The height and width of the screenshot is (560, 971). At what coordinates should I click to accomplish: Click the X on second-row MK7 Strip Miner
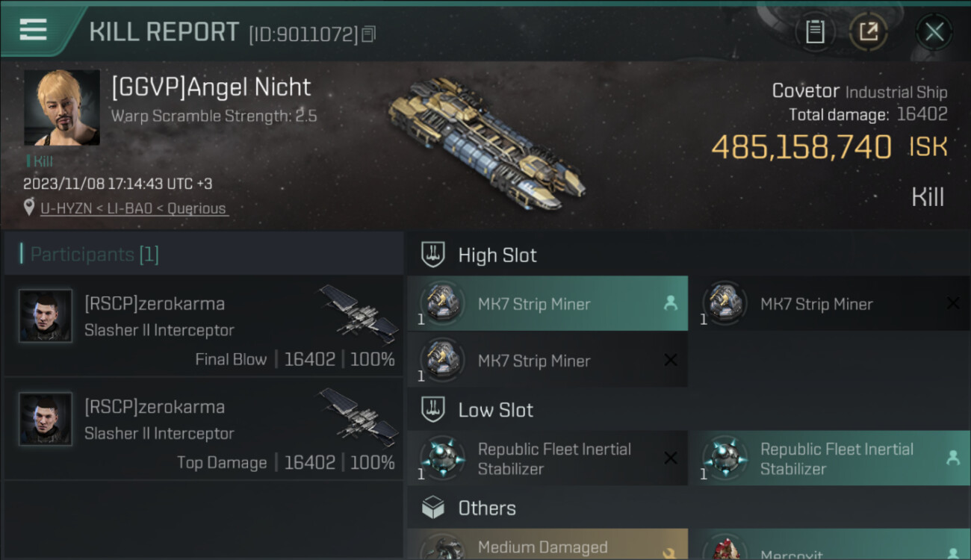(671, 361)
